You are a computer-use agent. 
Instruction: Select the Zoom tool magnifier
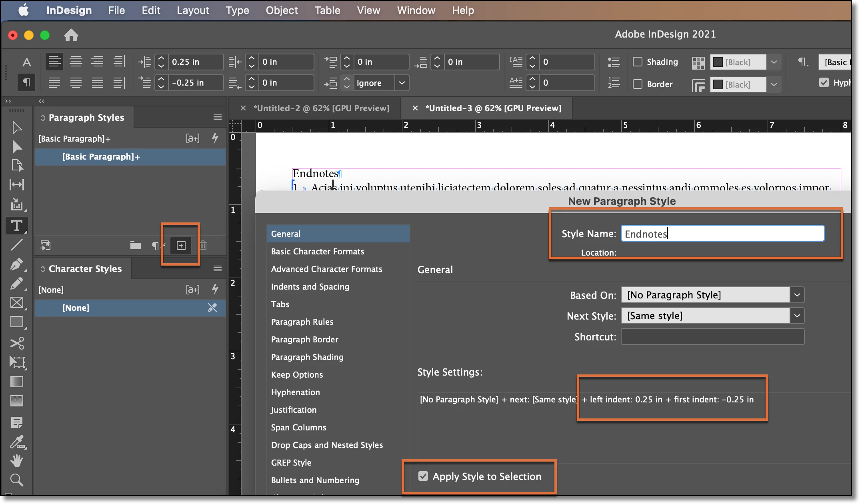coord(16,480)
